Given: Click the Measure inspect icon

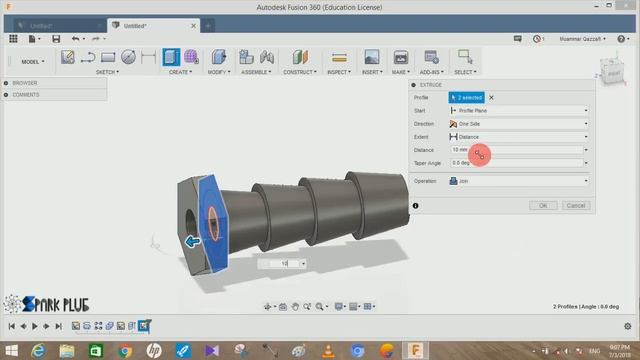Looking at the screenshot, I should point(339,58).
